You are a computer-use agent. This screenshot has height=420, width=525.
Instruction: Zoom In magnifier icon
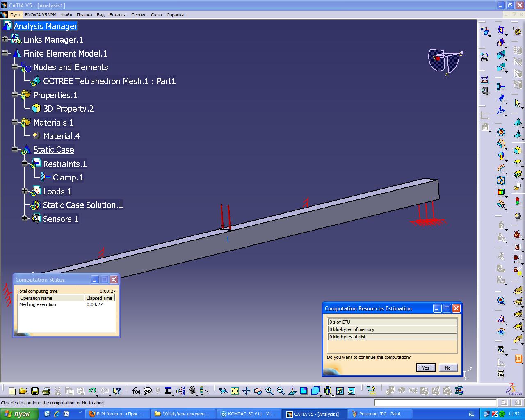(269, 391)
